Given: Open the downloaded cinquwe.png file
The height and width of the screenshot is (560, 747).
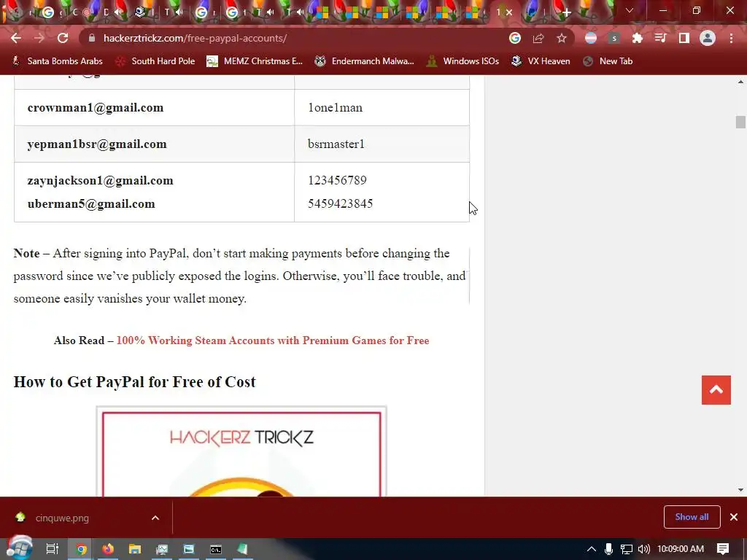Looking at the screenshot, I should tap(62, 518).
